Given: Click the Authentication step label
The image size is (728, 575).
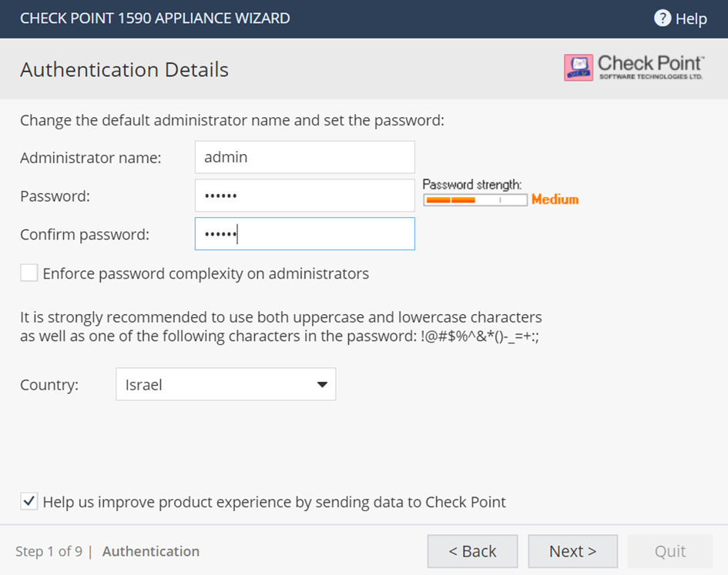Looking at the screenshot, I should click(x=151, y=551).
